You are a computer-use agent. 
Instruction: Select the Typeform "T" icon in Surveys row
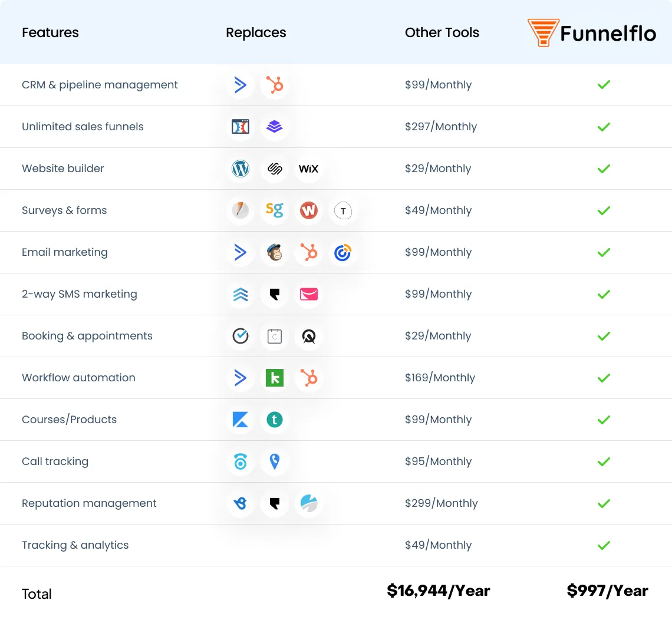342,210
